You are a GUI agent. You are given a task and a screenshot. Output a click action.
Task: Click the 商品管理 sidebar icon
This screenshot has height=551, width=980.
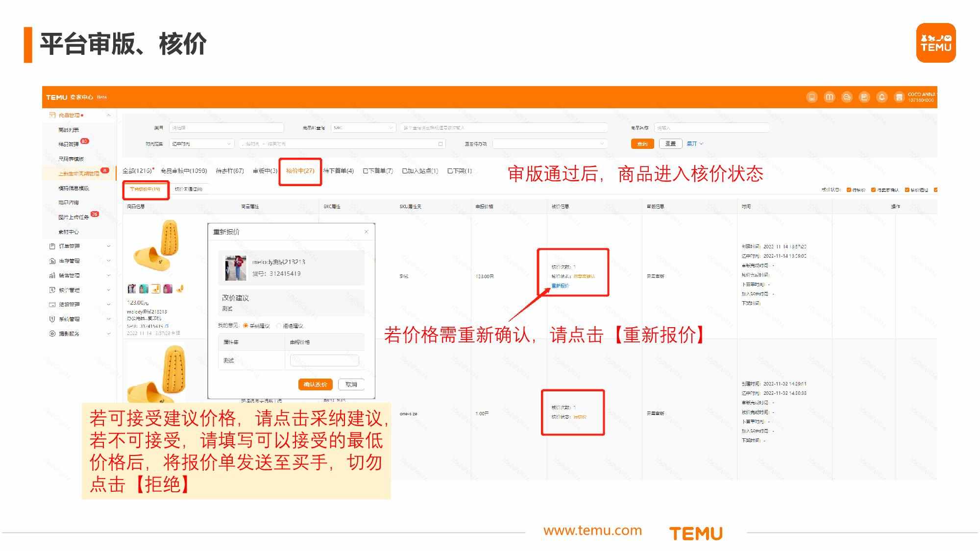coord(52,115)
